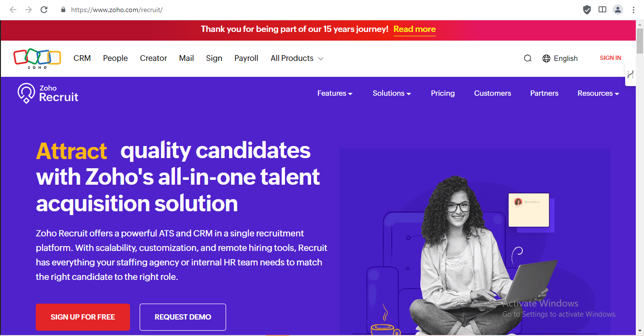The width and height of the screenshot is (644, 336).
Task: Toggle the browser side panel icon
Action: click(x=602, y=10)
